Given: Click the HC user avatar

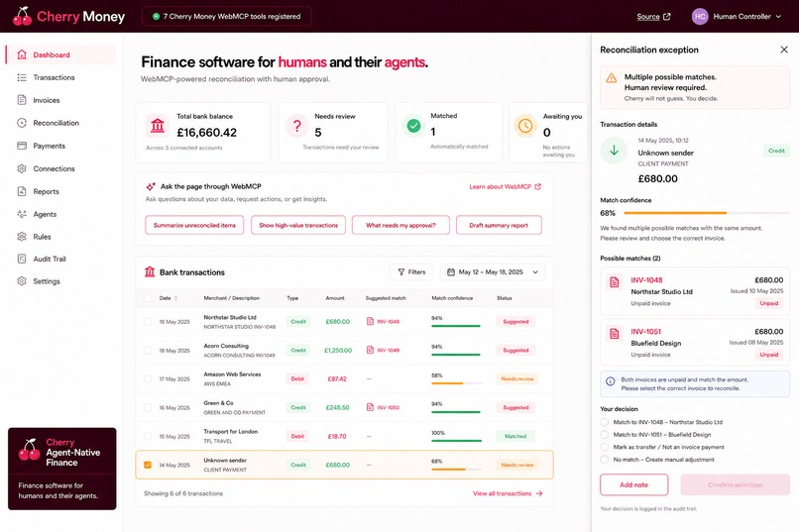Looking at the screenshot, I should (x=700, y=16).
